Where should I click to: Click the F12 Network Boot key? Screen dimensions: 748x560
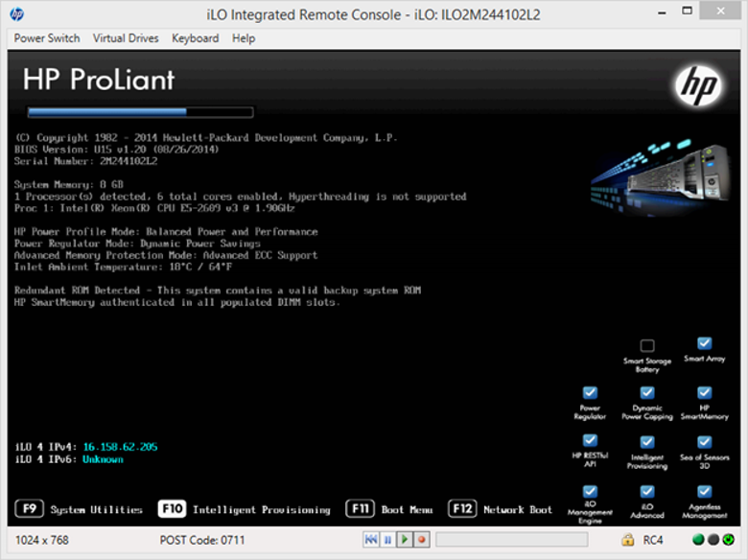[x=462, y=508]
